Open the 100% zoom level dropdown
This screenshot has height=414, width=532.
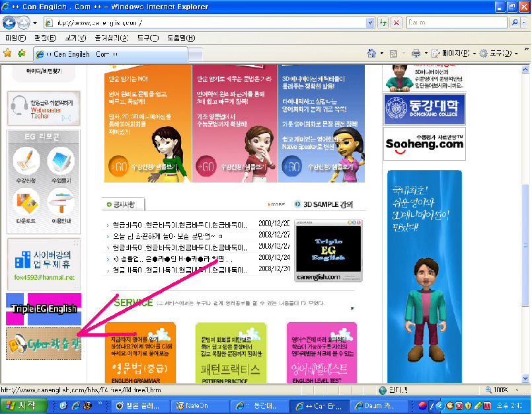tap(517, 390)
